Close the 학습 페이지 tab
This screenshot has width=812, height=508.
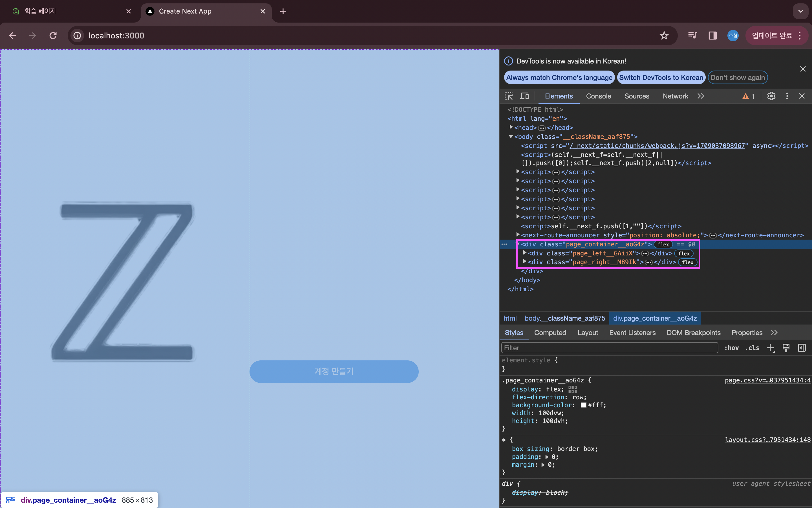tap(129, 11)
